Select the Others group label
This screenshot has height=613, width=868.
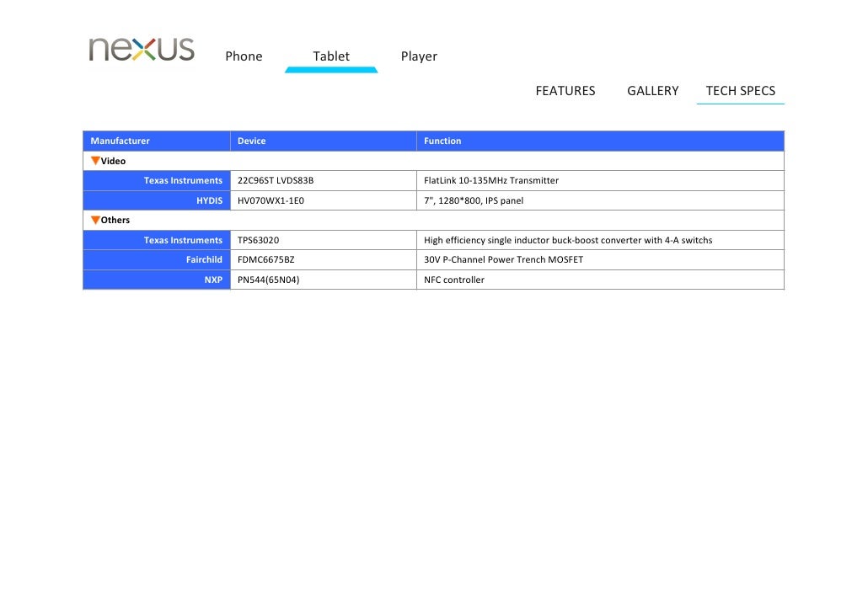pyautogui.click(x=115, y=221)
